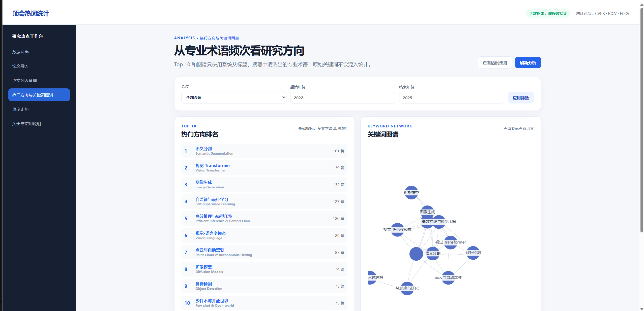Click the 扩散模型 graph node
The image size is (644, 311).
click(411, 192)
